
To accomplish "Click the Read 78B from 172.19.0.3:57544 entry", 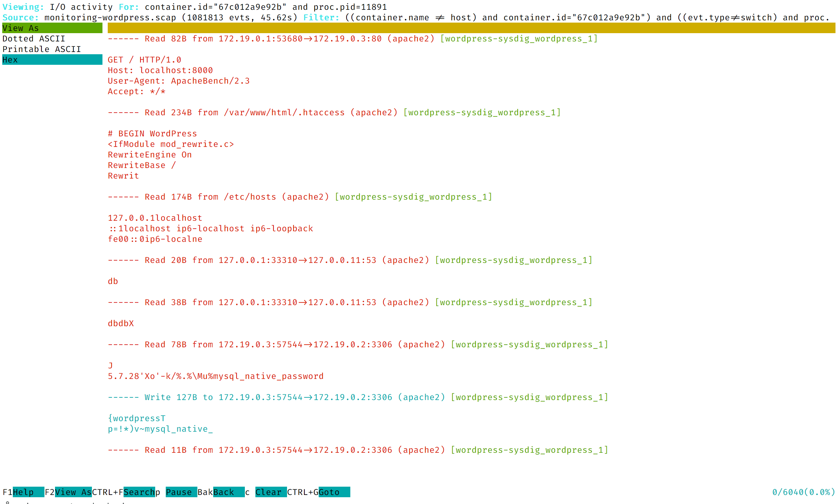I will click(x=358, y=344).
